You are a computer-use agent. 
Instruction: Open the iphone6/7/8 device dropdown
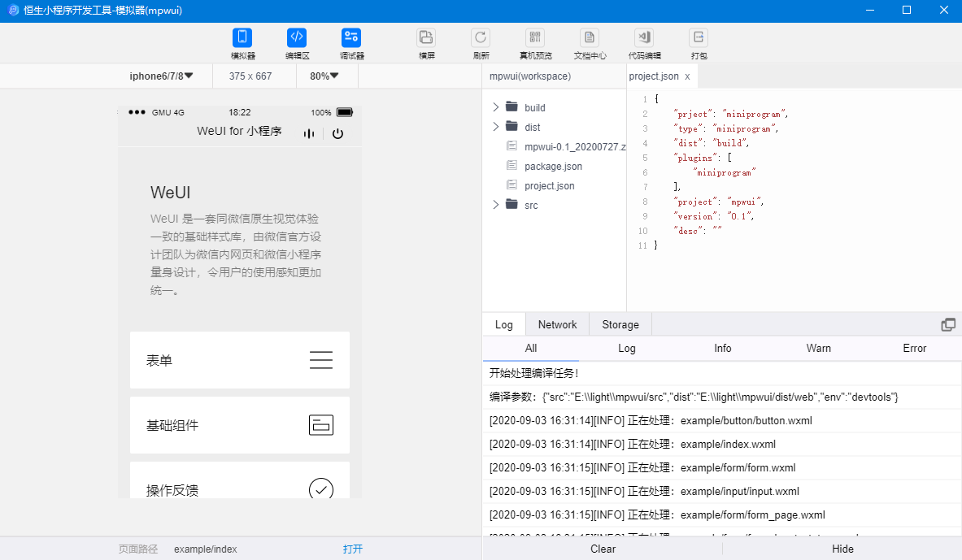click(161, 76)
